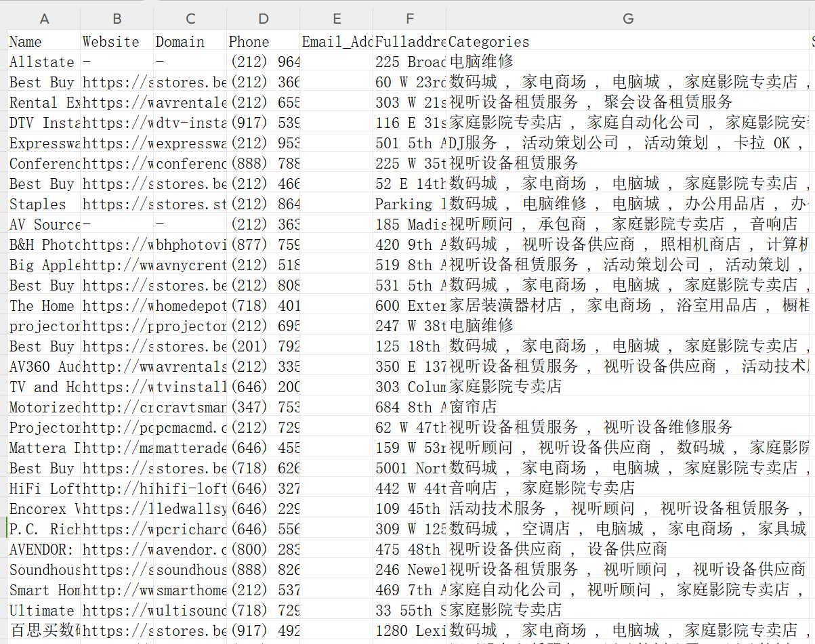Select the "1280 Lexi" address cell
This screenshot has height=644, width=815.
[x=410, y=630]
